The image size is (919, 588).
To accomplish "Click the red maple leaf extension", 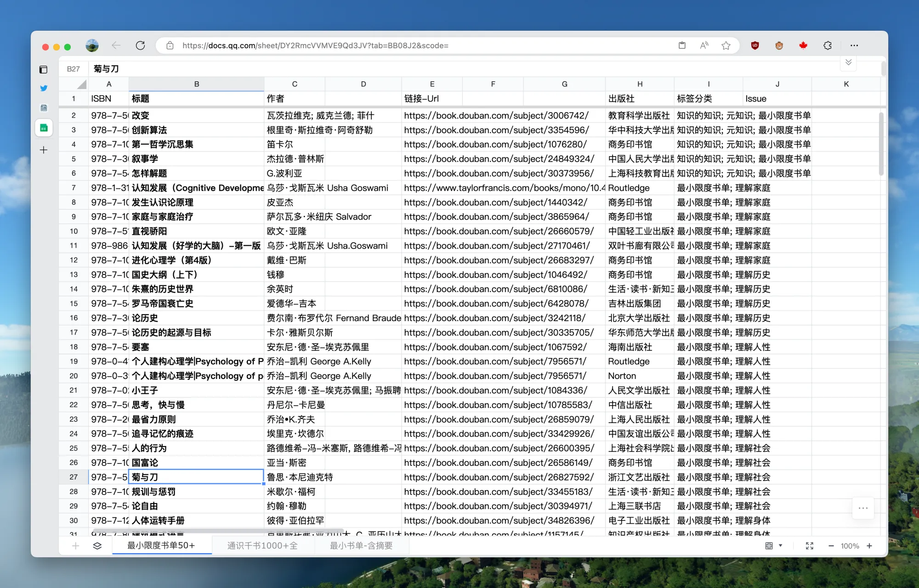I will point(803,45).
